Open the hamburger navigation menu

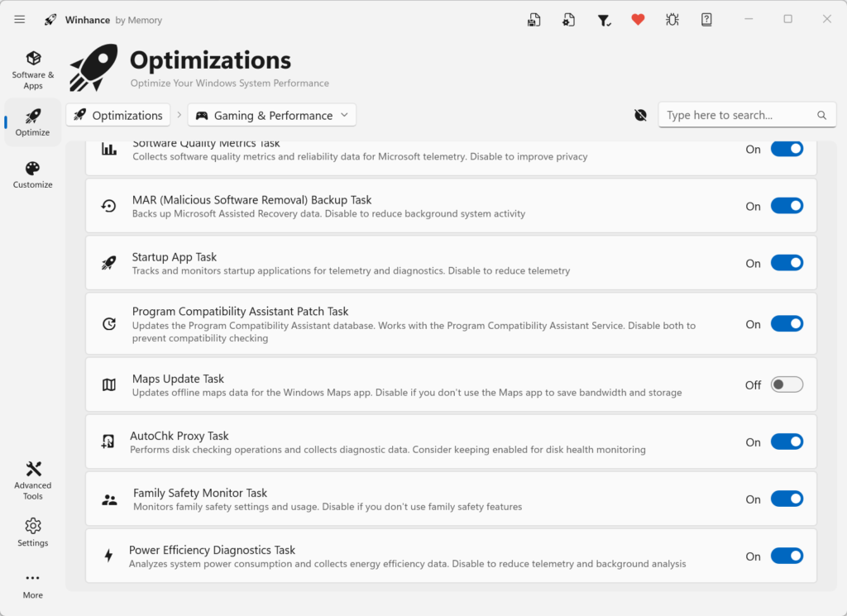[20, 20]
